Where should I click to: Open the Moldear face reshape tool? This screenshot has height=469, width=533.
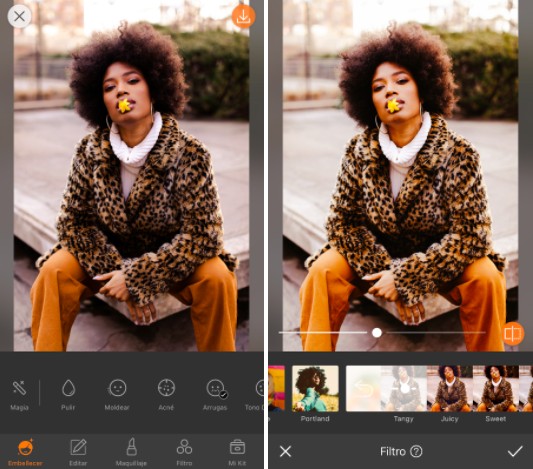[117, 395]
